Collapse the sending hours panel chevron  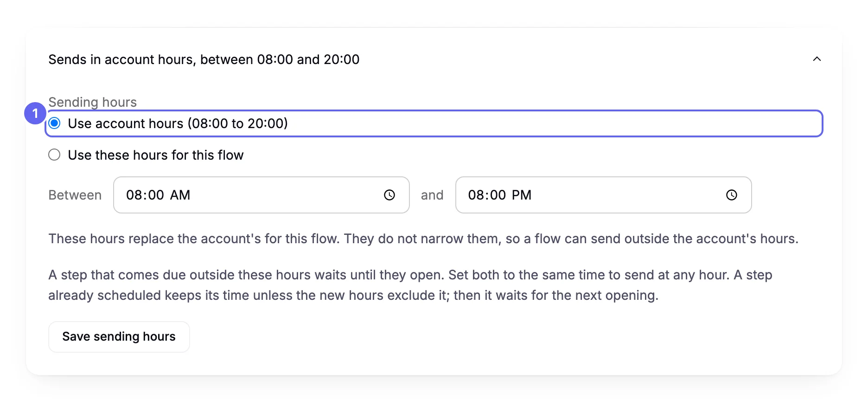click(x=817, y=59)
